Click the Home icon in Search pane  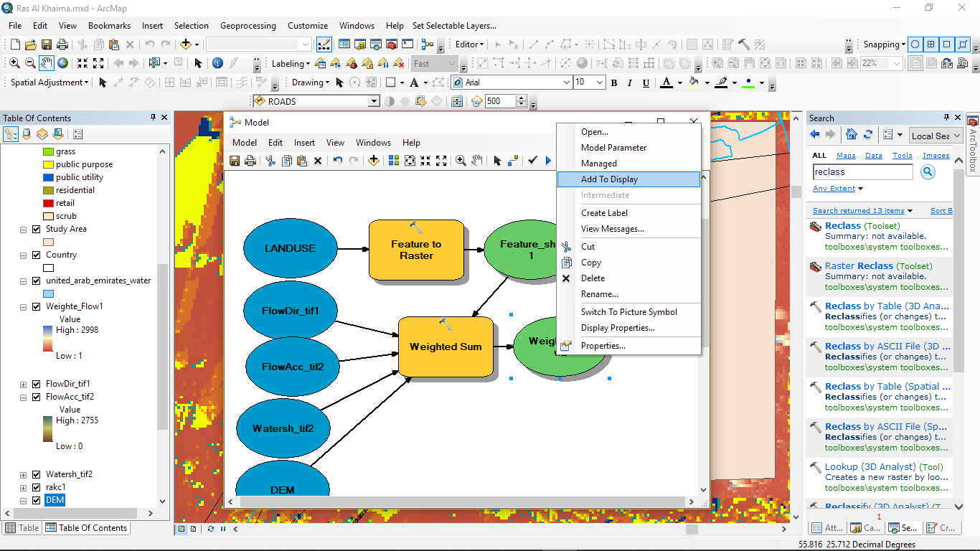click(851, 135)
